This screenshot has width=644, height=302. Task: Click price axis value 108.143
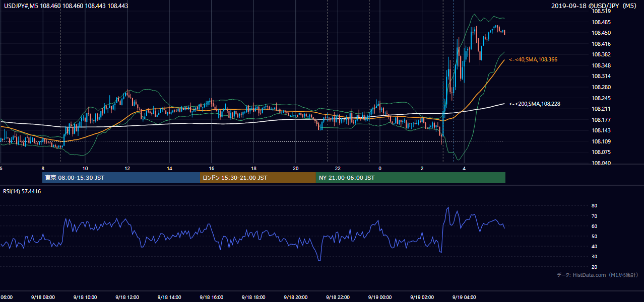tap(600, 130)
